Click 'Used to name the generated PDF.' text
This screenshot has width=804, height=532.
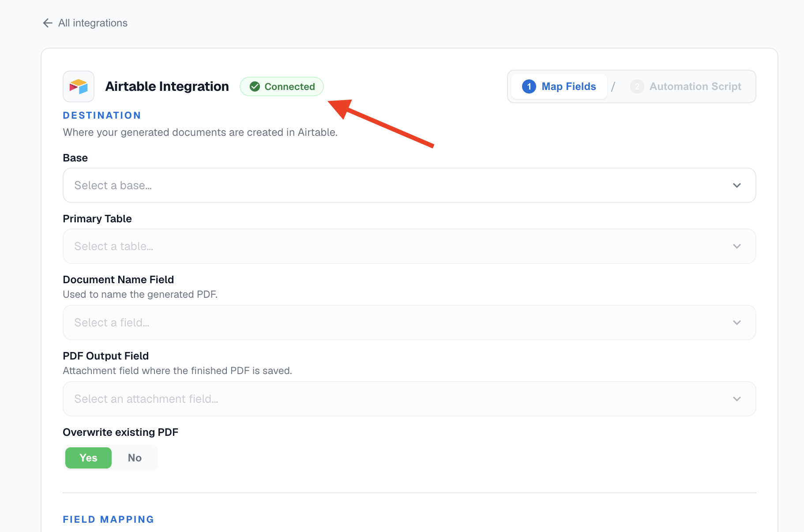click(140, 294)
